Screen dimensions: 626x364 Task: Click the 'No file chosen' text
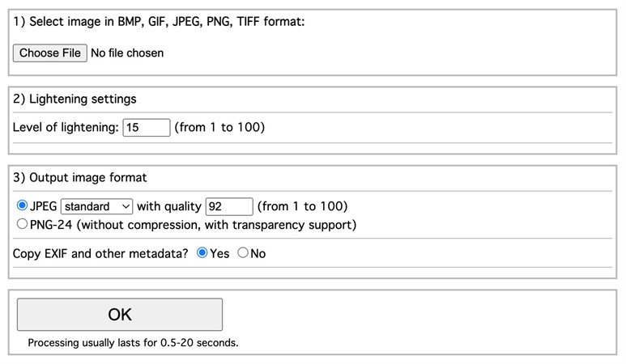[127, 53]
